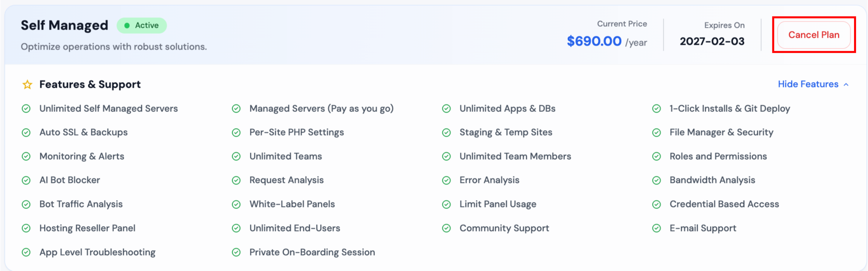Click check icon beside Roles and Permissions

tap(656, 156)
